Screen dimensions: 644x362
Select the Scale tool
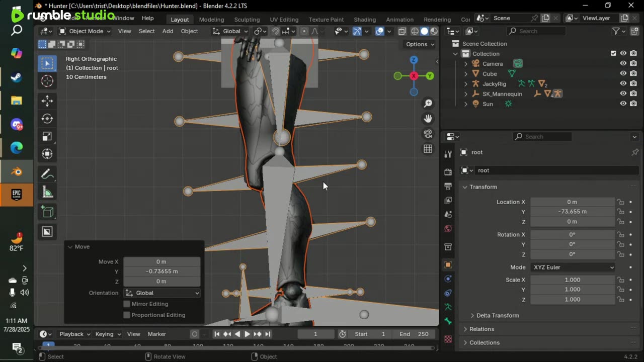(47, 137)
